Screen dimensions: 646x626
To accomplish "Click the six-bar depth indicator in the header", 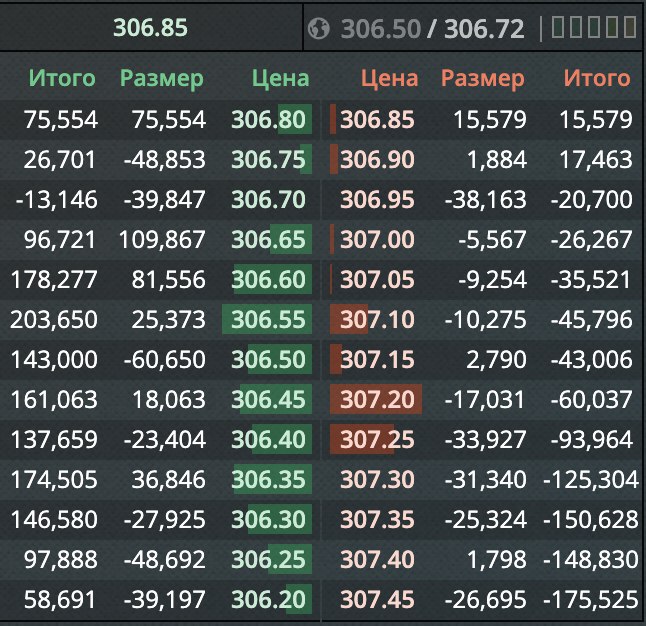I will coord(594,27).
